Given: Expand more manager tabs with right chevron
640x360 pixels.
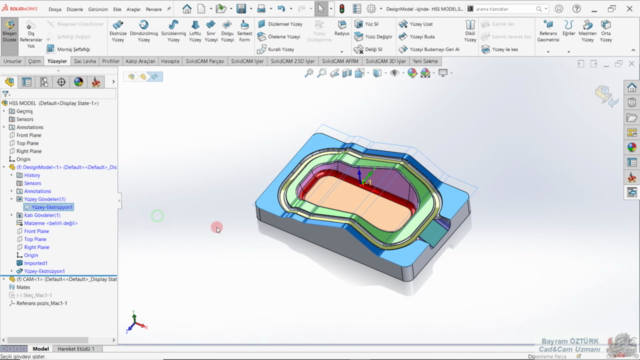Looking at the screenshot, I should (113, 82).
